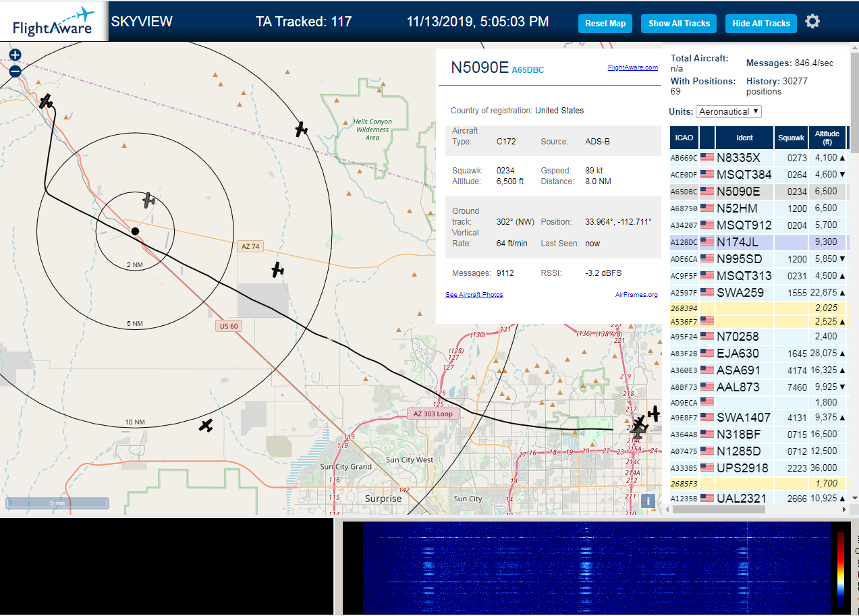Click the FlightAware logo
This screenshot has height=616, width=859.
[54, 22]
